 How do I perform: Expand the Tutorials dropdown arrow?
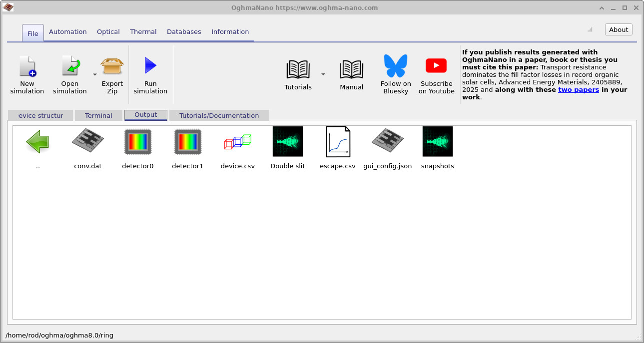[x=322, y=73]
